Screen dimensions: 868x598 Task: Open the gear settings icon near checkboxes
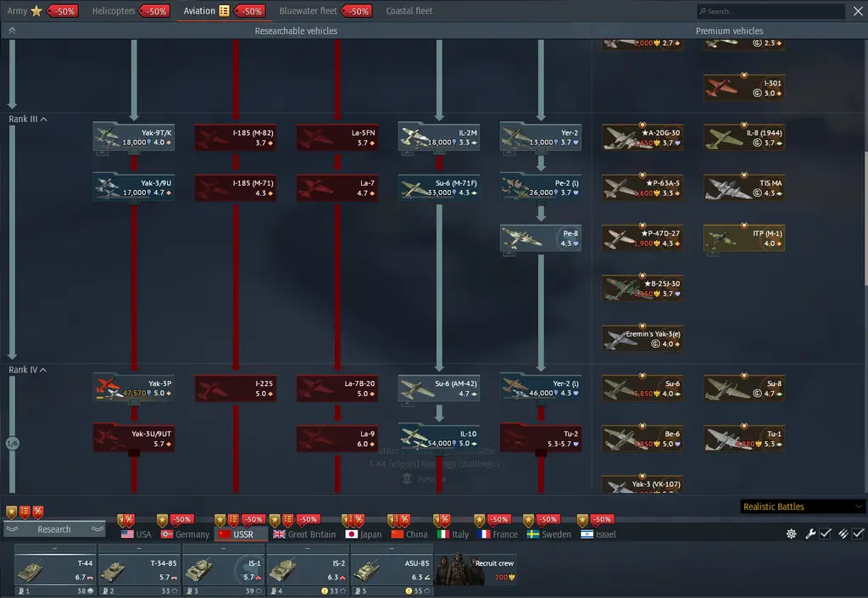[x=791, y=534]
